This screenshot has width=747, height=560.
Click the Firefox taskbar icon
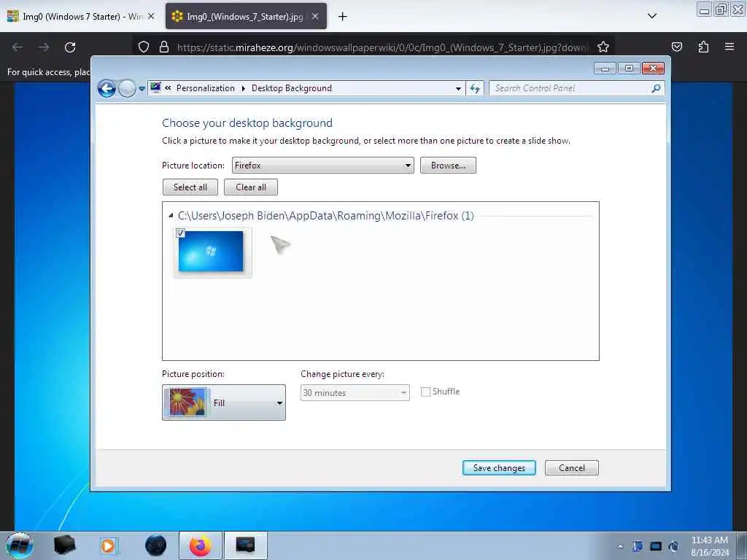tap(201, 545)
